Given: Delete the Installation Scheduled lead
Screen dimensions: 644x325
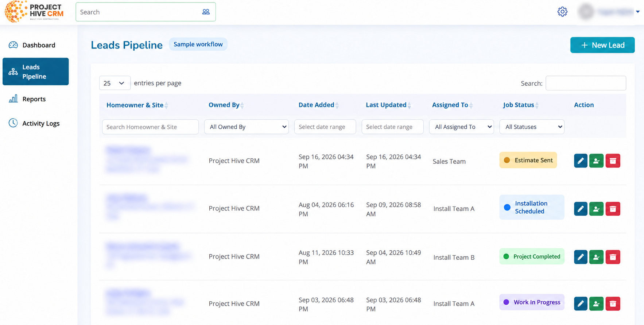Looking at the screenshot, I should [x=613, y=209].
